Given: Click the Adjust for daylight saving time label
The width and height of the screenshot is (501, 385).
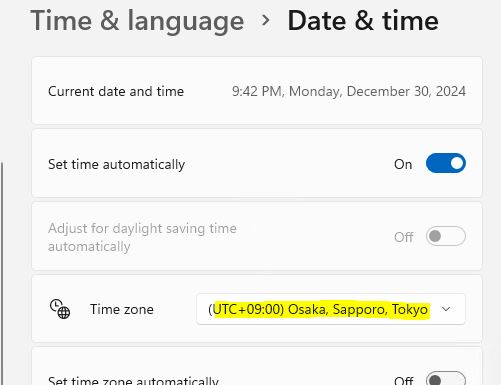Looking at the screenshot, I should 142,237.
